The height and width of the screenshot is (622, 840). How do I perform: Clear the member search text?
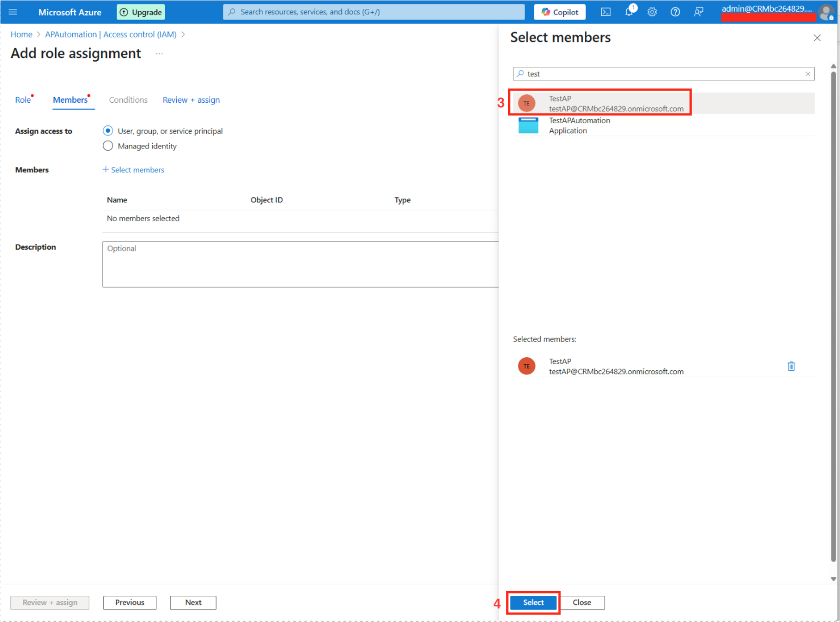coord(807,74)
